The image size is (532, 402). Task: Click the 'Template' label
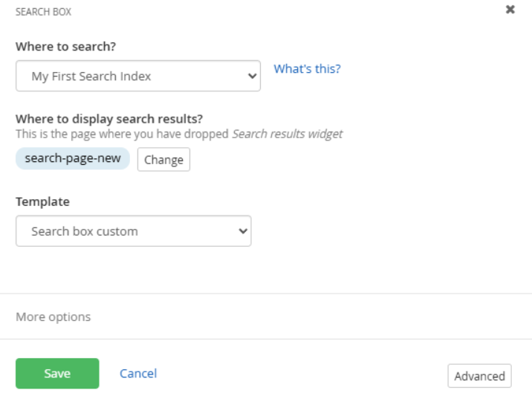click(43, 202)
